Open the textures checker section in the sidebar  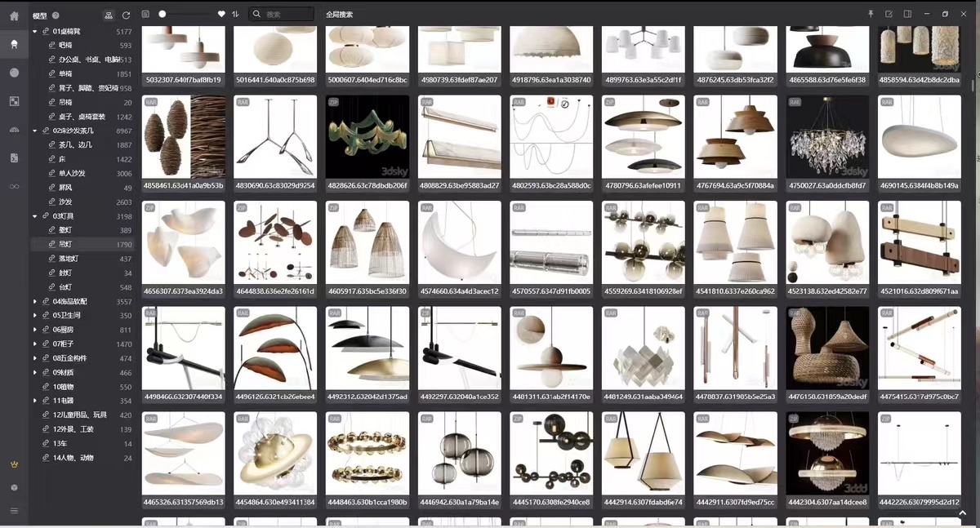click(x=14, y=101)
